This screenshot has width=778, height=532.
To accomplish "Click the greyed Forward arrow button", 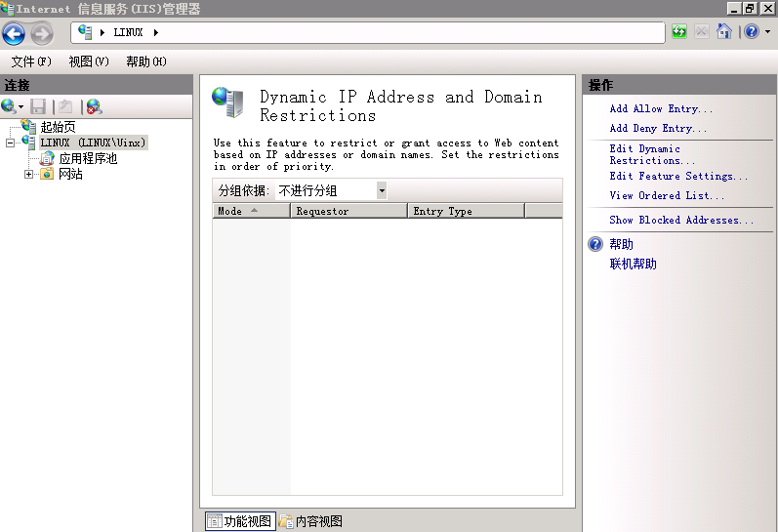I will click(x=42, y=34).
